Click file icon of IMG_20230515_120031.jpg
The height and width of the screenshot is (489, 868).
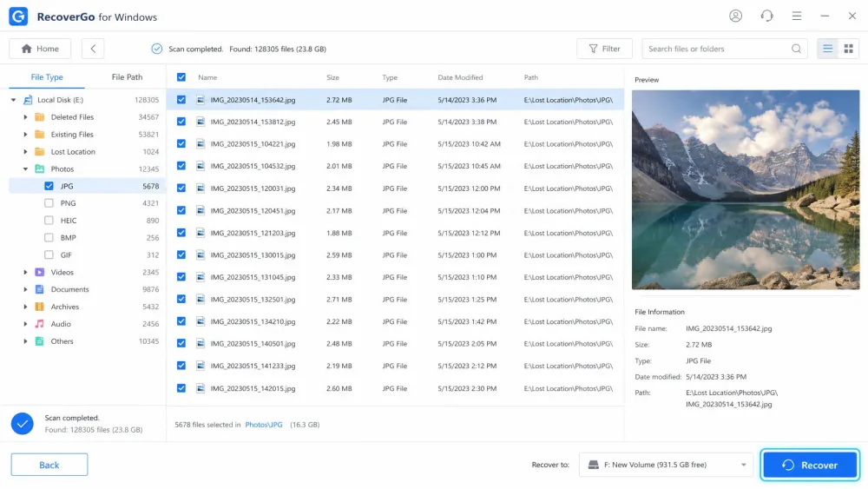(201, 188)
